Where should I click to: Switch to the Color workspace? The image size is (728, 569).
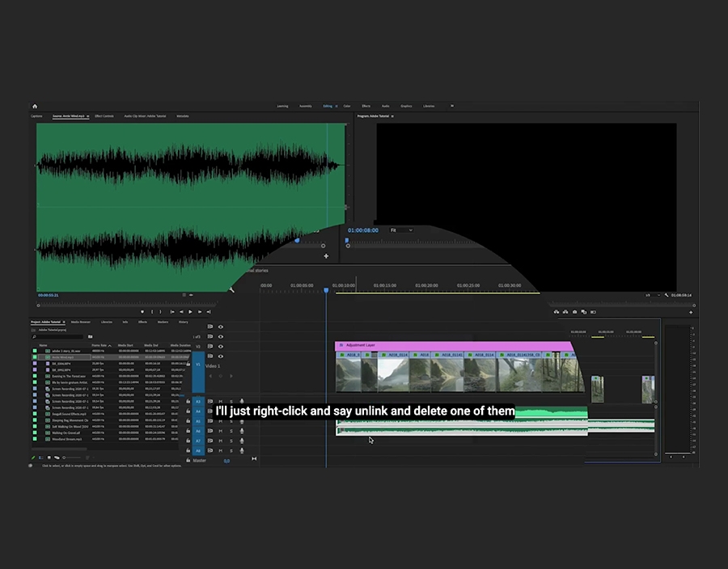pos(347,106)
